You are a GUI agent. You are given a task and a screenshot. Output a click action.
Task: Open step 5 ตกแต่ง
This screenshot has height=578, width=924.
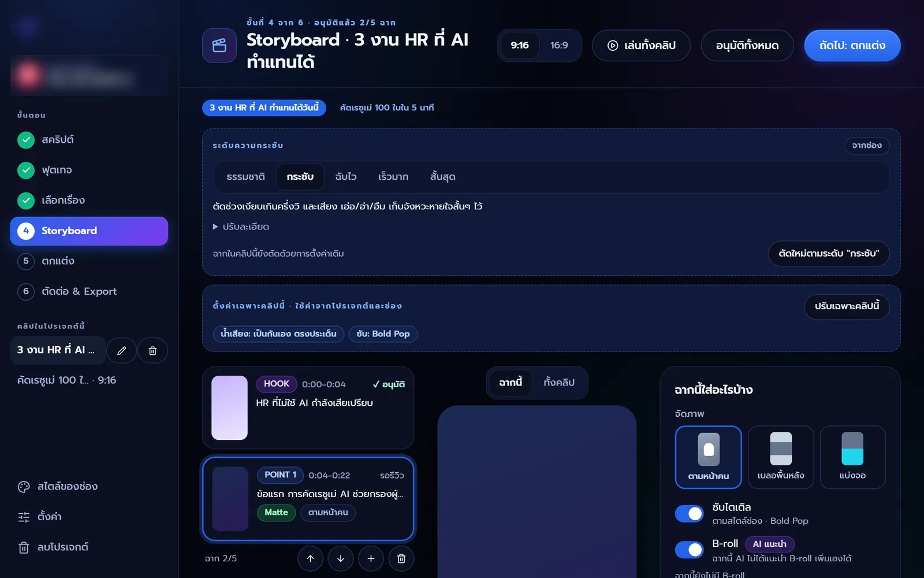[x=89, y=261]
